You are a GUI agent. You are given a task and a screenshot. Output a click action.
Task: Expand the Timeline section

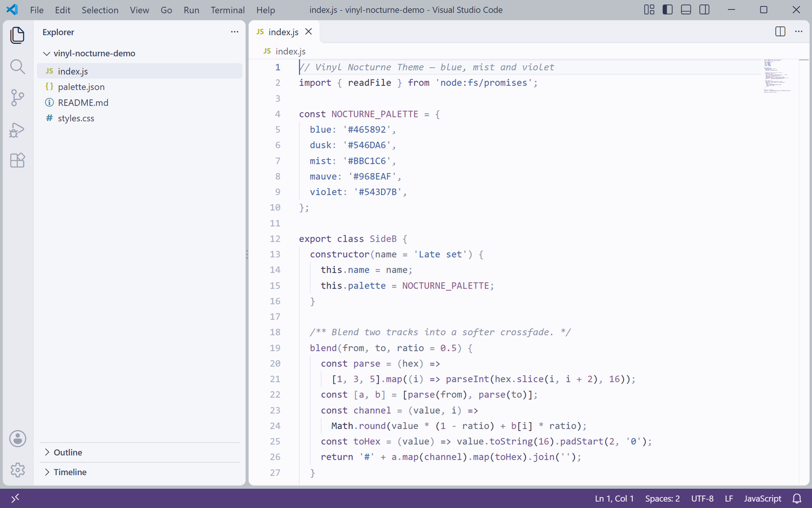[x=141, y=472]
